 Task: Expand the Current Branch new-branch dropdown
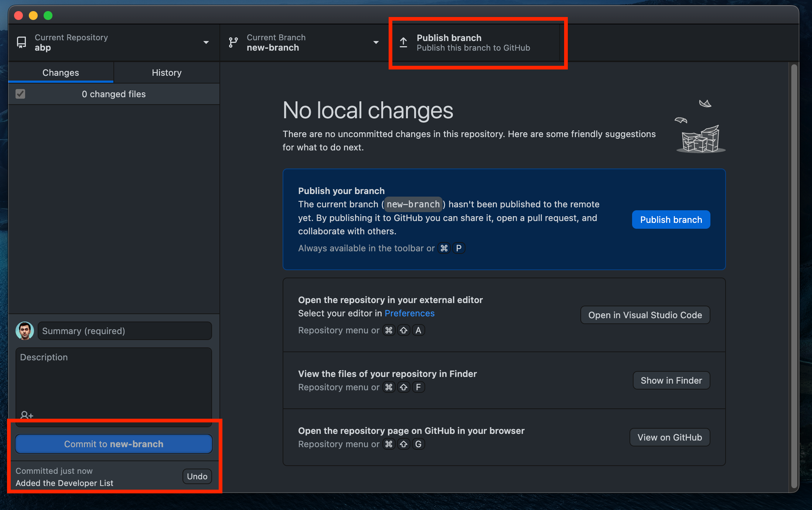[x=303, y=42]
